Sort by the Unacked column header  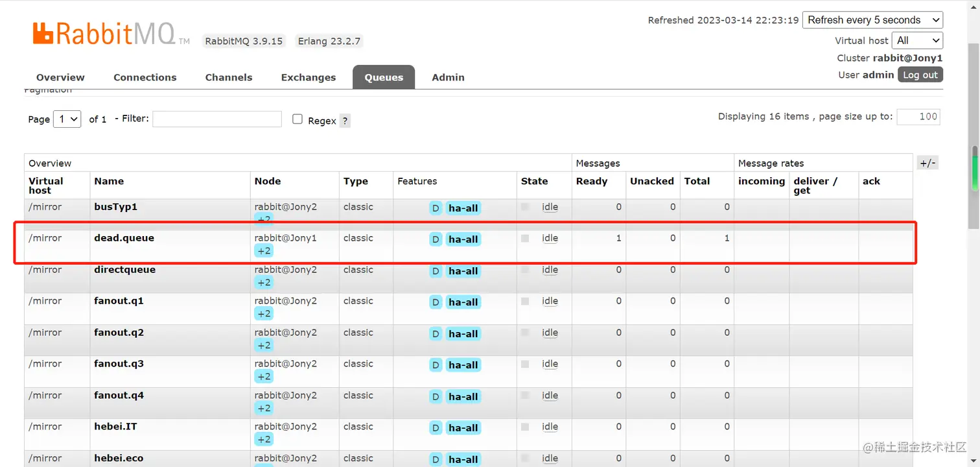[652, 182]
